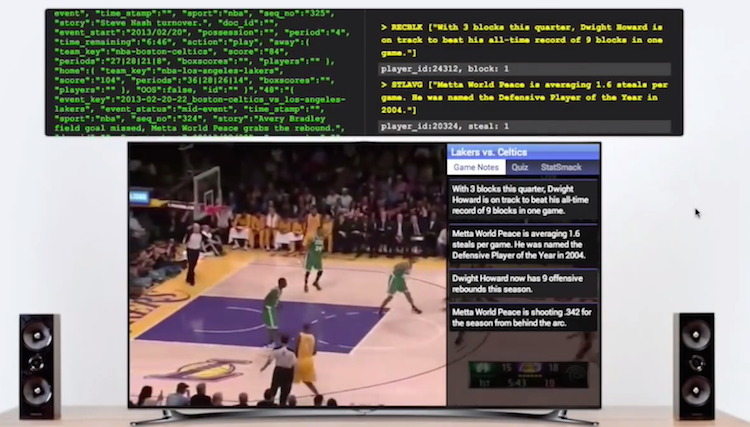Click the STLAVG console entry

pyautogui.click(x=524, y=98)
